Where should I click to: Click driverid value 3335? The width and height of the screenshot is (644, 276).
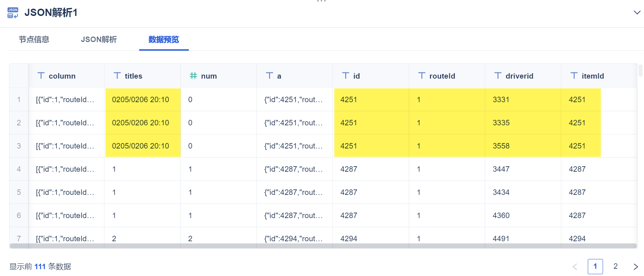click(x=501, y=123)
